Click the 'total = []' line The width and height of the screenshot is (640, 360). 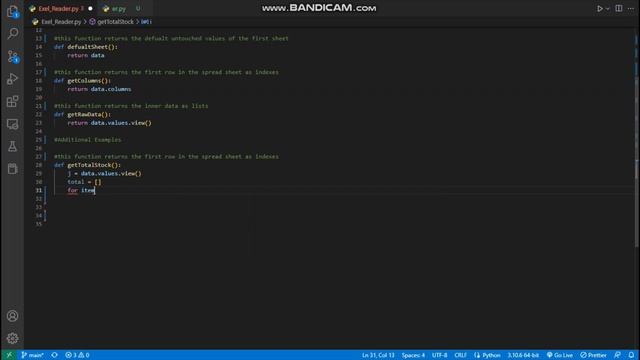pos(84,182)
